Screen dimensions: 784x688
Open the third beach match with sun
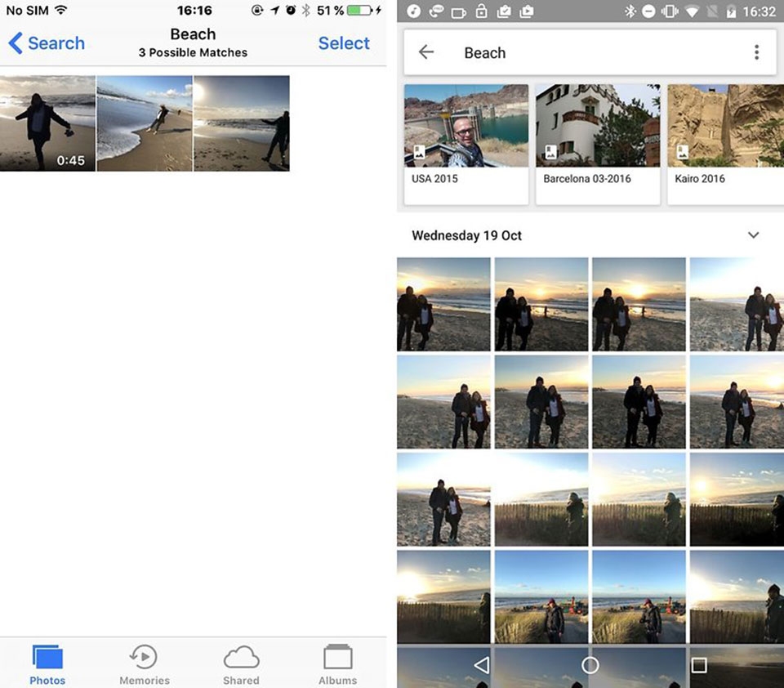(x=242, y=123)
